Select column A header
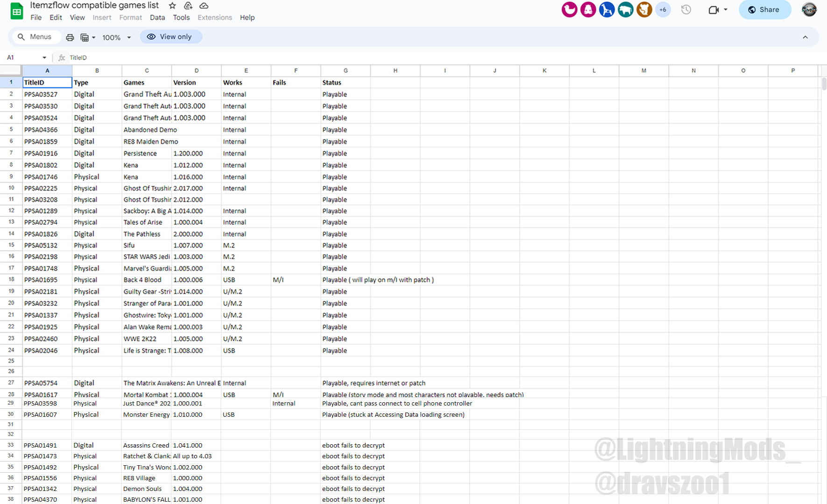This screenshot has width=827, height=504. point(47,70)
